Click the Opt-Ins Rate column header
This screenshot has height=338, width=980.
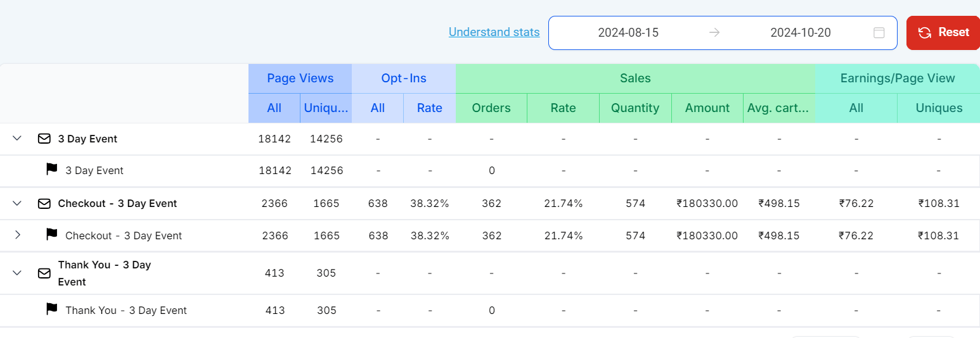coord(429,108)
